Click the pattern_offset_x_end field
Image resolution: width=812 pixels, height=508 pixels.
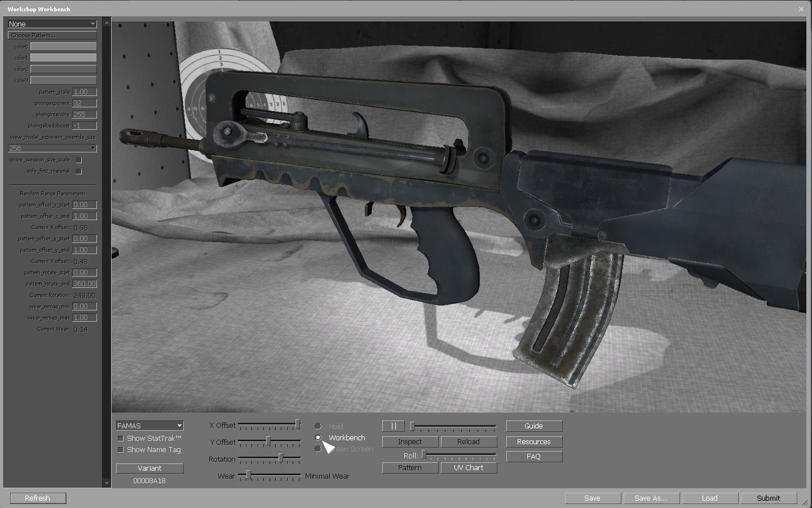pos(85,216)
